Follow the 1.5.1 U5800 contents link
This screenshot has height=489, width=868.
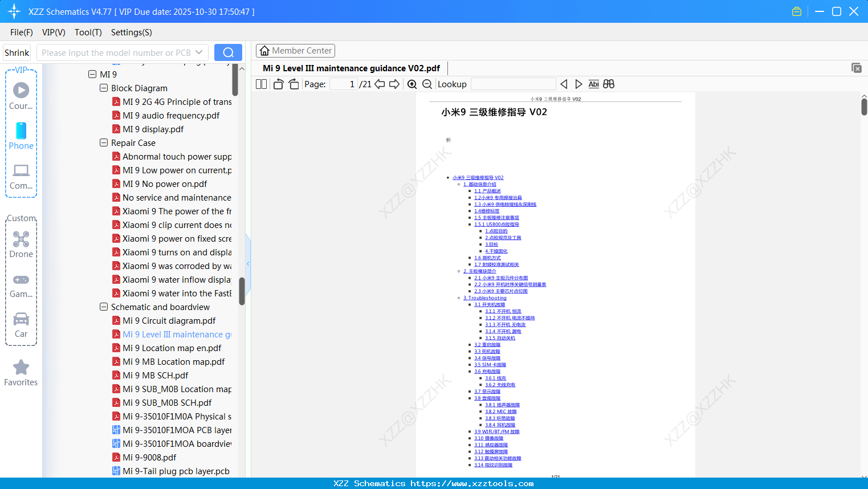point(496,225)
